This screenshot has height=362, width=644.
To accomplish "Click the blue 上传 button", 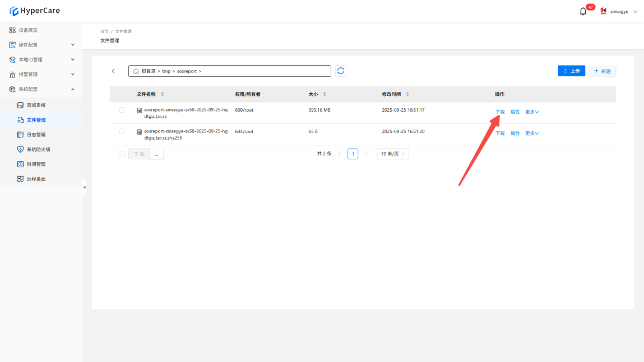I will [x=571, y=71].
